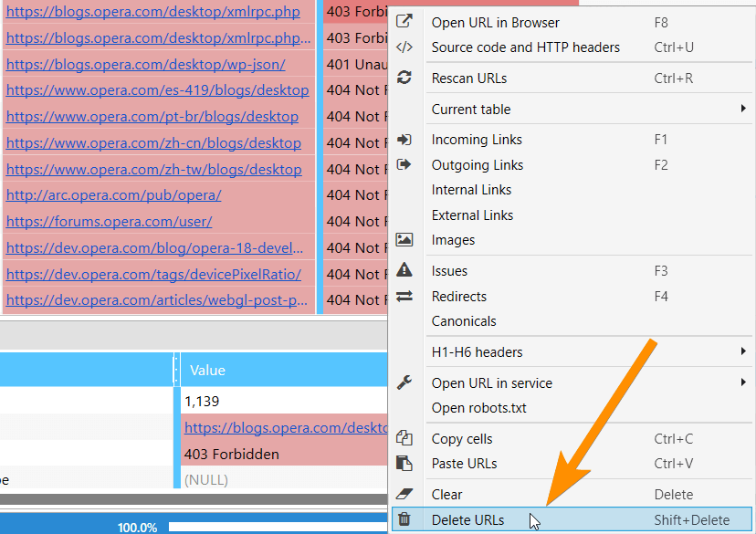Click the wrench icon for Open URL in service
756x534 pixels.
(x=404, y=382)
